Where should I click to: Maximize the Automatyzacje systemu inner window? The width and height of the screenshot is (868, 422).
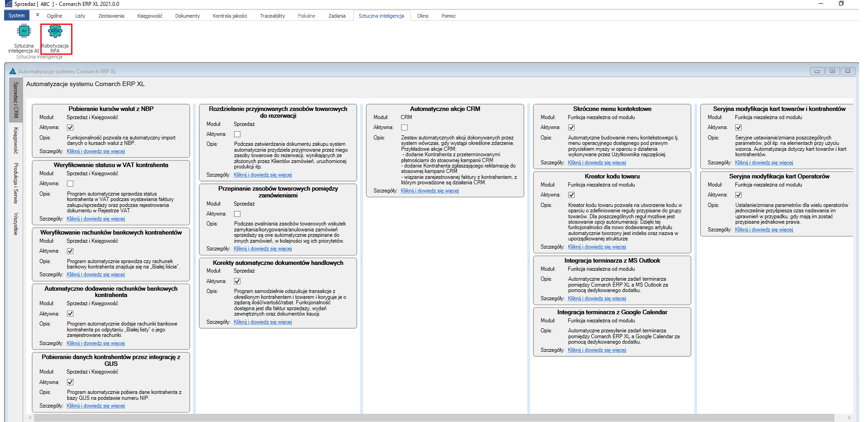pyautogui.click(x=832, y=71)
